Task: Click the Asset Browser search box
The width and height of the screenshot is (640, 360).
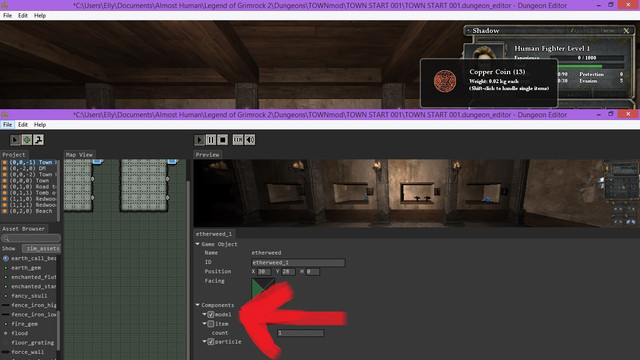Action: [x=31, y=238]
